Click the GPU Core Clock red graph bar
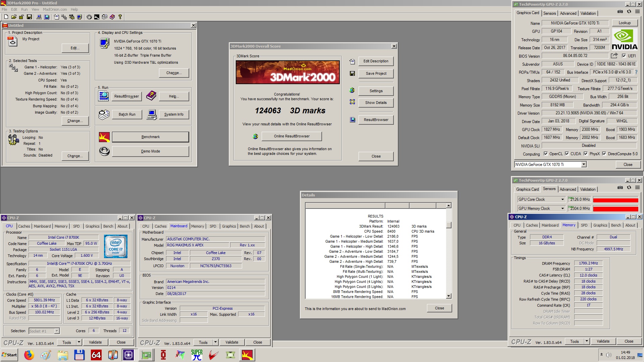 click(615, 200)
